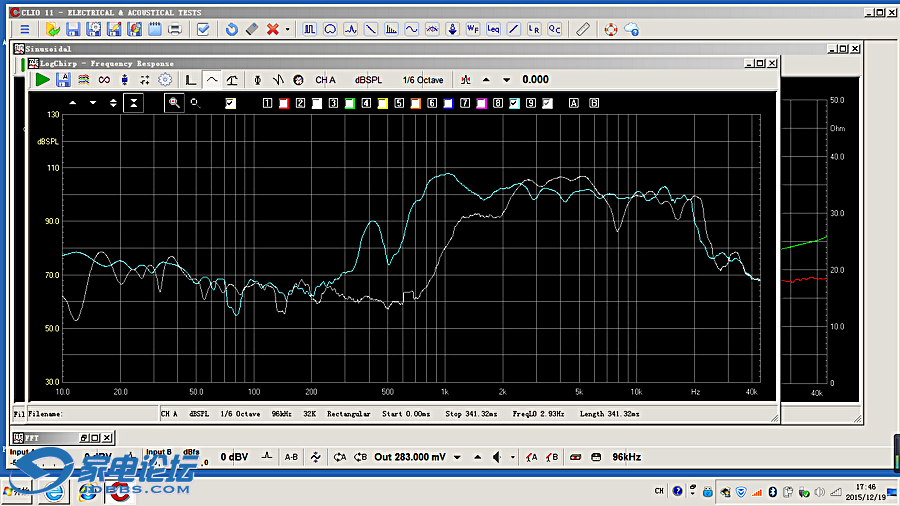Click the print icon in main toolbar
Screen dimensions: 900x506
(x=175, y=29)
